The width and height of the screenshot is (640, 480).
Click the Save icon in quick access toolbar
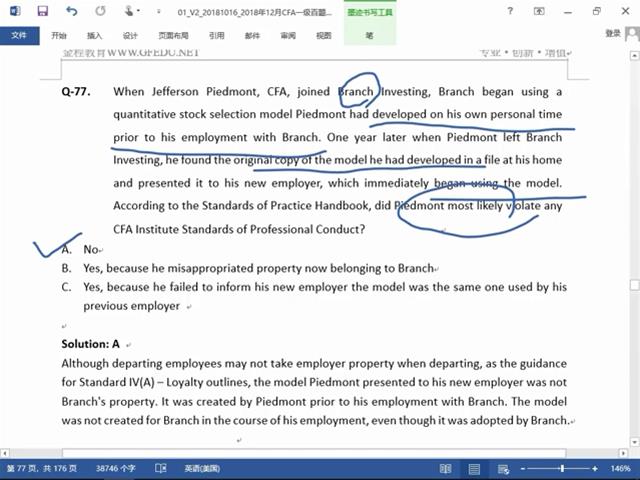(x=41, y=12)
